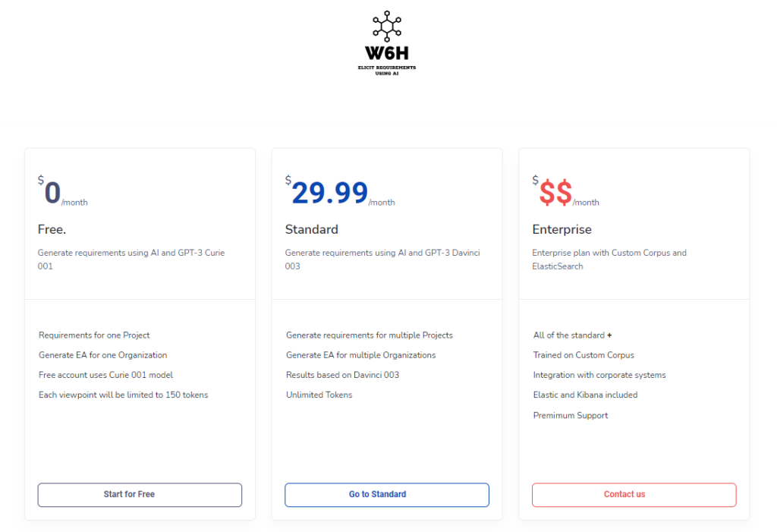Select the 'Enterprise' plan heading
Screen dimensions: 777x532
(562, 229)
